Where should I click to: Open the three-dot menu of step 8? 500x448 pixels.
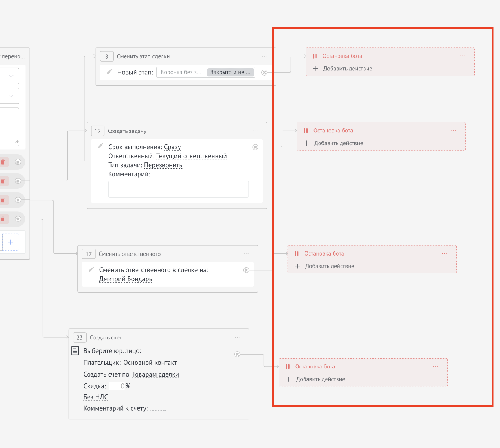coord(264,56)
